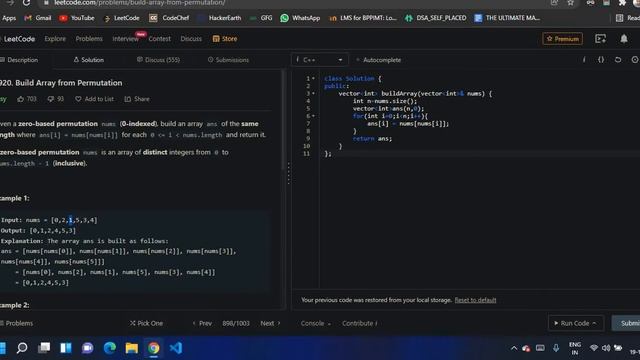Image resolution: width=640 pixels, height=360 pixels.
Task: Click Share next to Add to List
Action: 137,99
